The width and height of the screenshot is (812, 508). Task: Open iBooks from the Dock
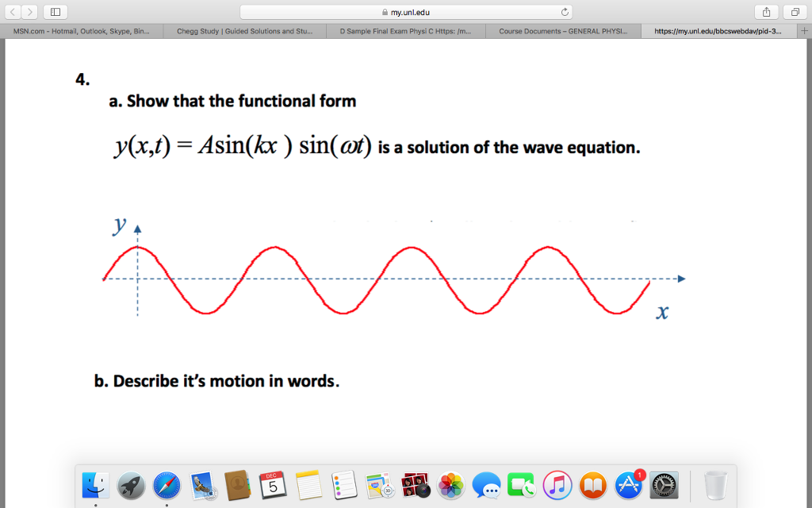pyautogui.click(x=592, y=485)
